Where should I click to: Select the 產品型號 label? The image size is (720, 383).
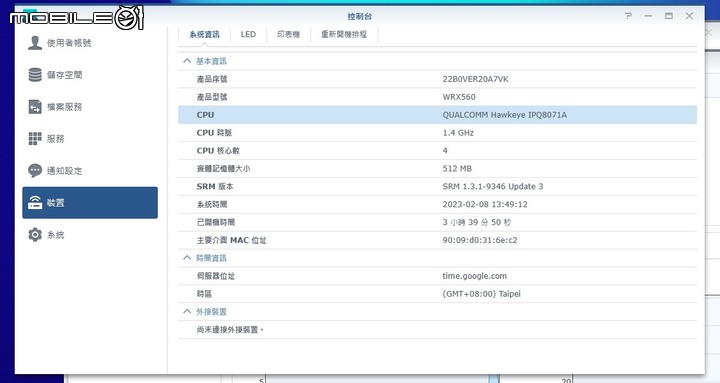click(212, 97)
